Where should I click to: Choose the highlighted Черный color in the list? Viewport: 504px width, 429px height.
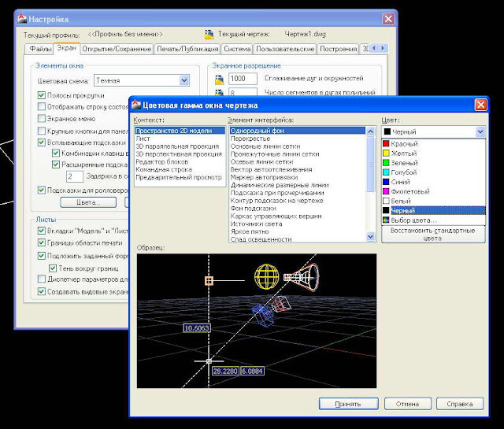[x=433, y=211]
